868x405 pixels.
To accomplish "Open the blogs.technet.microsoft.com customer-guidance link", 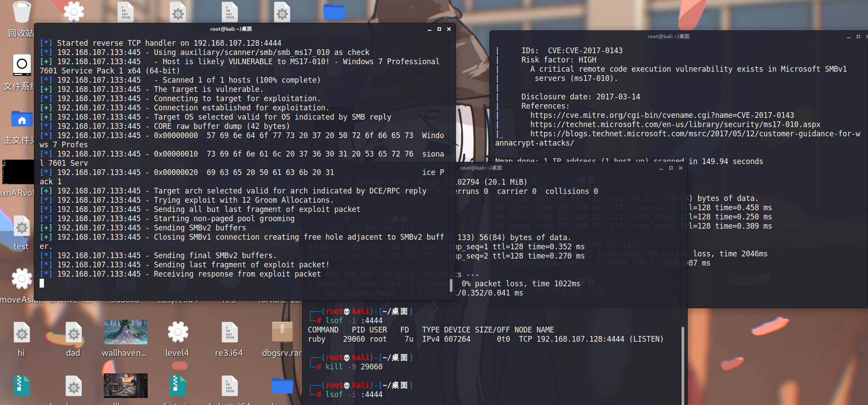I will pyautogui.click(x=677, y=138).
